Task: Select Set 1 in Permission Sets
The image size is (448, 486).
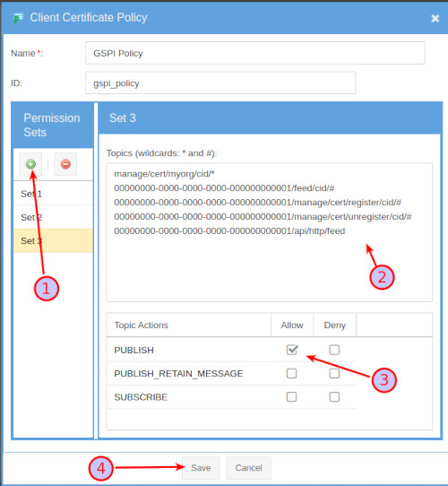Action: 53,194
